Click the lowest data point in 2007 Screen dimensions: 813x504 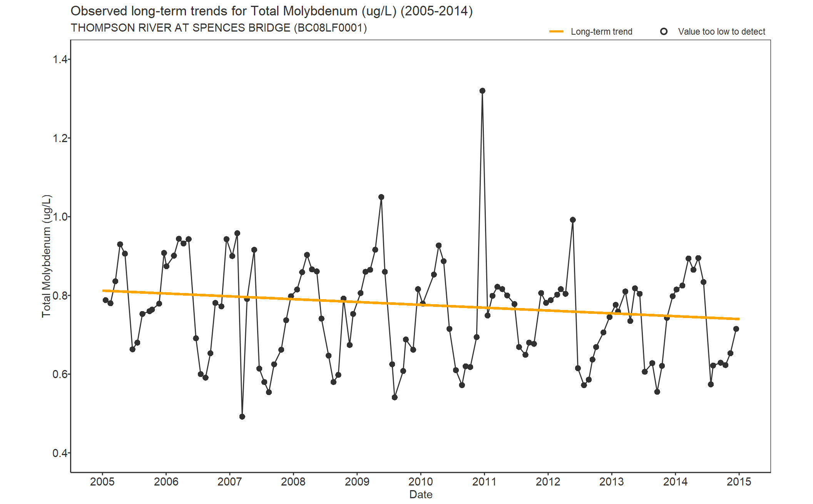pyautogui.click(x=242, y=417)
